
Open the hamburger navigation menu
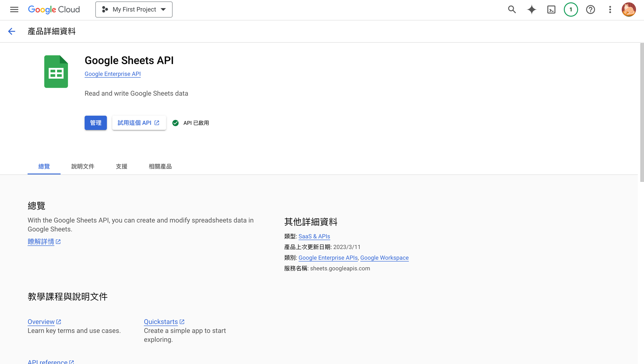[14, 10]
